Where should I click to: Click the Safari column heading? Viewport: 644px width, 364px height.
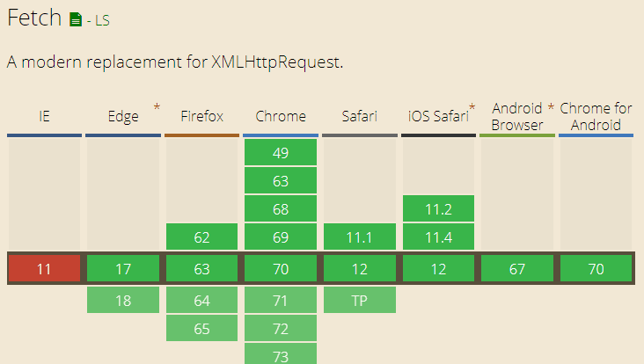click(x=360, y=116)
